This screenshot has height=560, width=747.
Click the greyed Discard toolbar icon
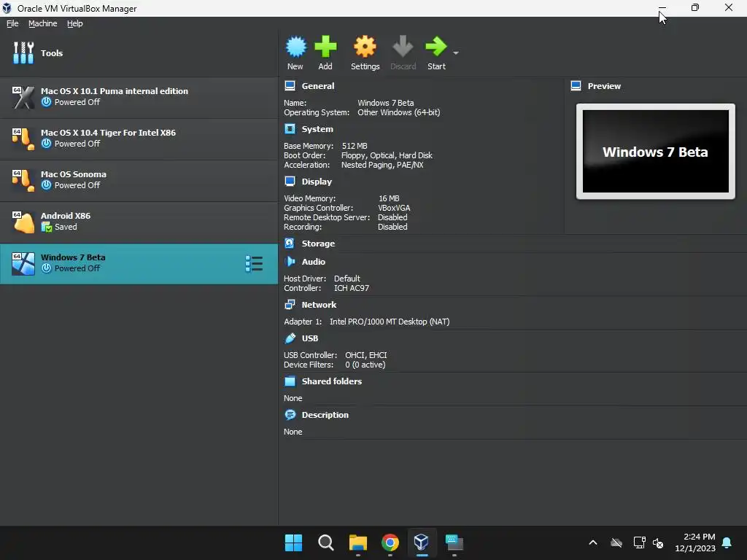403,47
